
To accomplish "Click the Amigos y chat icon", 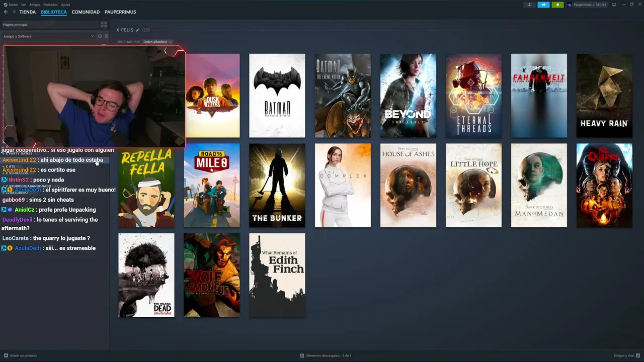I will 637,355.
